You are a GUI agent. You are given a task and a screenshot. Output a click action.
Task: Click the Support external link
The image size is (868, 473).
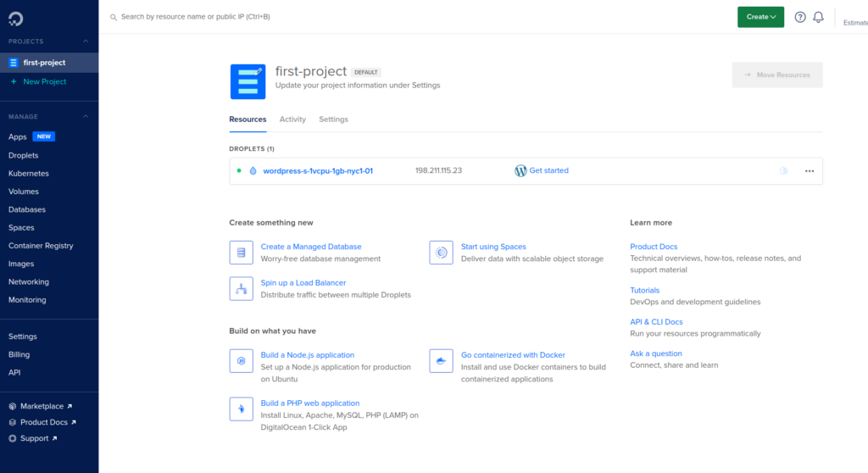(38, 438)
